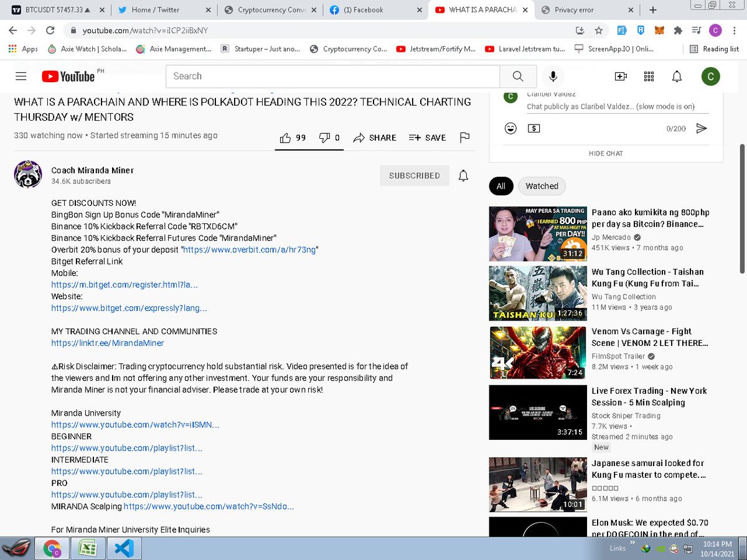Dislike the video

tap(329, 138)
